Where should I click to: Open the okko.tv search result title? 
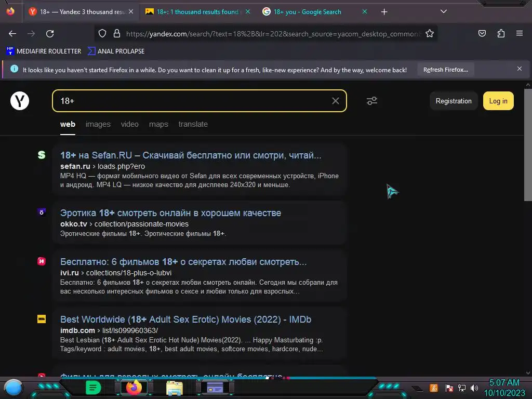pyautogui.click(x=170, y=212)
